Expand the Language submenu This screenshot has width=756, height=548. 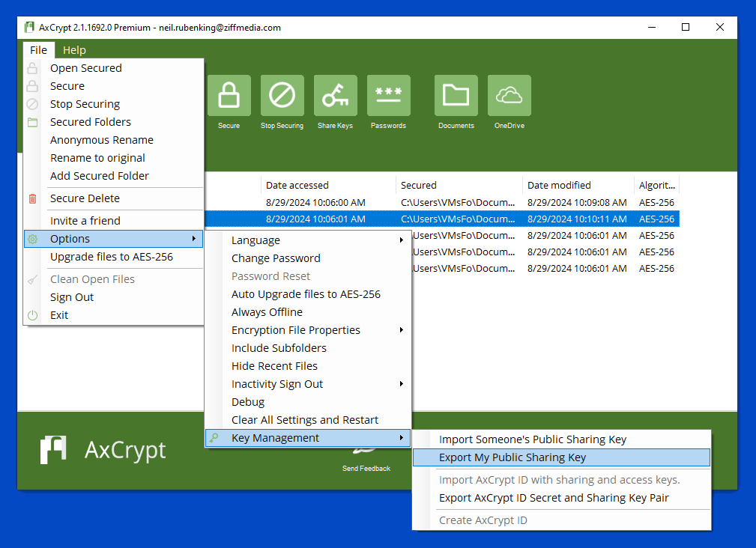tap(257, 240)
